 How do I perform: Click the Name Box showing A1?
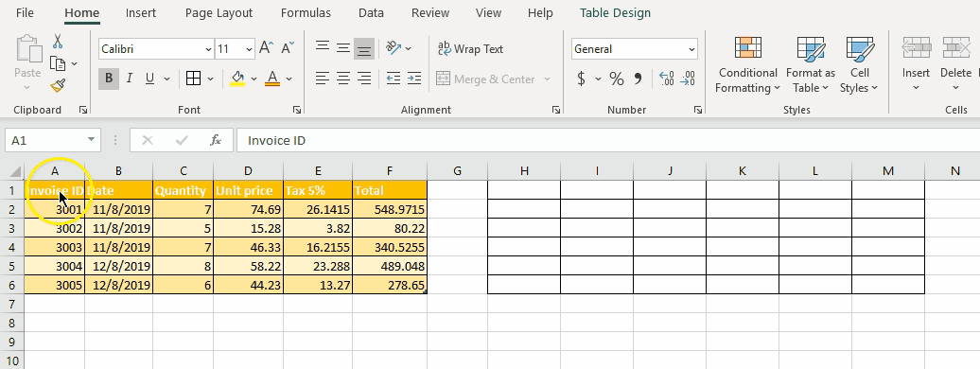tap(53, 140)
